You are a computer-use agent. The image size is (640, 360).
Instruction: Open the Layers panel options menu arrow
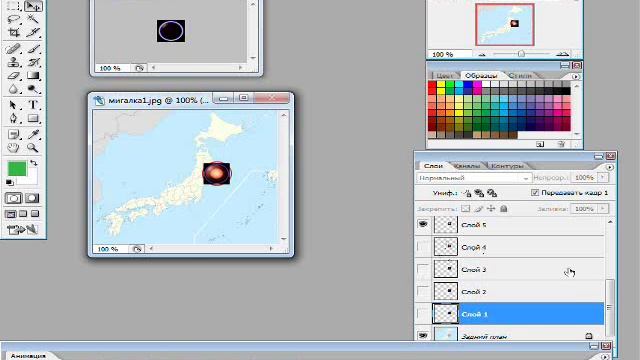(x=609, y=167)
